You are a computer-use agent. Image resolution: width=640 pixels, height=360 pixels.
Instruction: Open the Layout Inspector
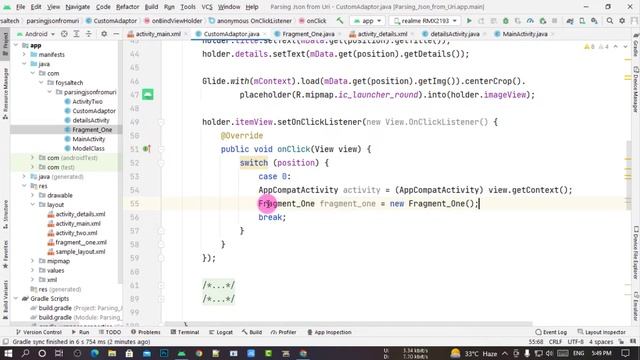[x=602, y=332]
